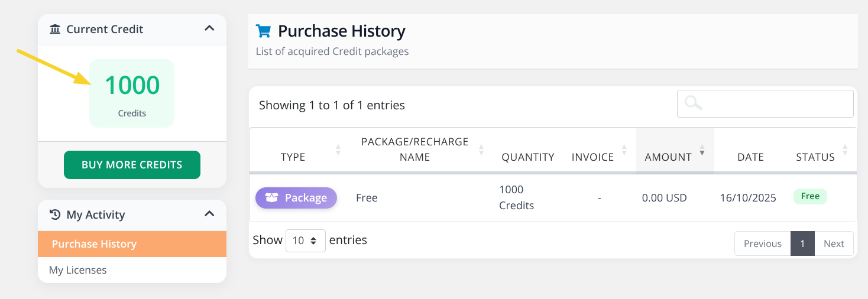Sort by Type column arrows
This screenshot has width=868, height=299.
[338, 150]
